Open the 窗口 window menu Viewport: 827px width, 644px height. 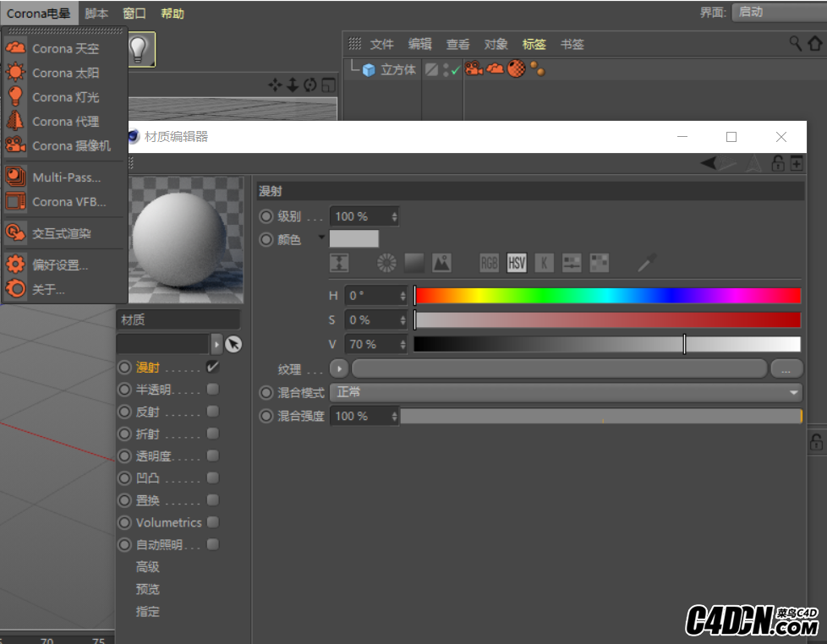tap(134, 14)
